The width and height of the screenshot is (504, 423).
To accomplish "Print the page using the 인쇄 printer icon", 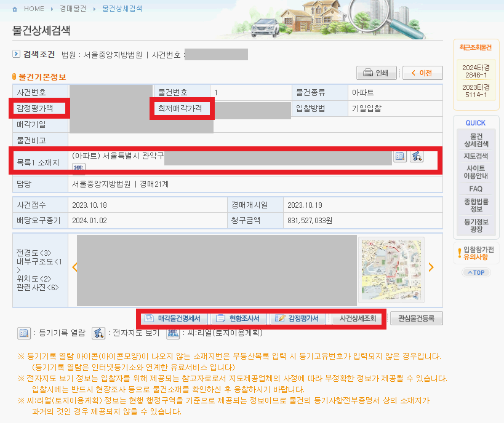I will [x=375, y=73].
